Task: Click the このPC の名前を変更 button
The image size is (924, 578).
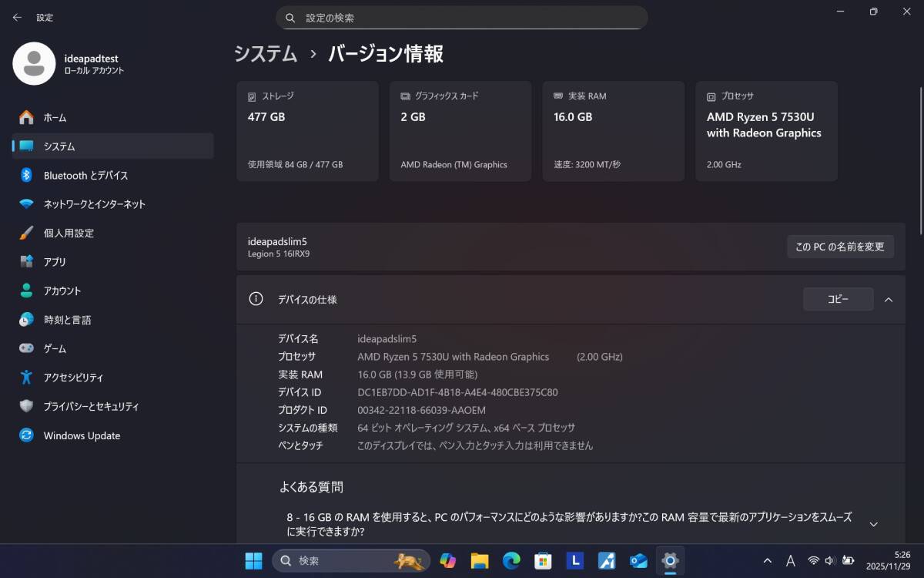Action: tap(840, 247)
